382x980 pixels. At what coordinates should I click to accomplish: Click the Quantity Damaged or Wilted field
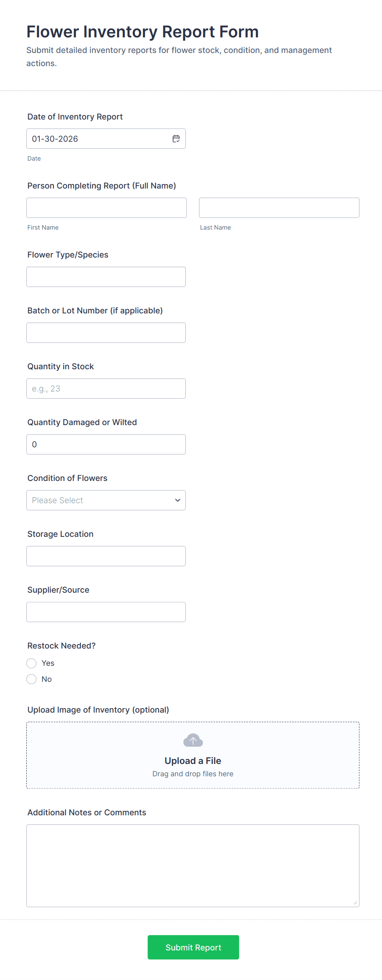click(106, 444)
